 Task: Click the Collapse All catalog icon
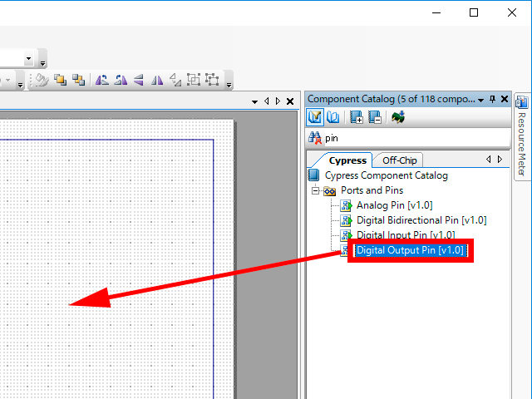click(375, 117)
